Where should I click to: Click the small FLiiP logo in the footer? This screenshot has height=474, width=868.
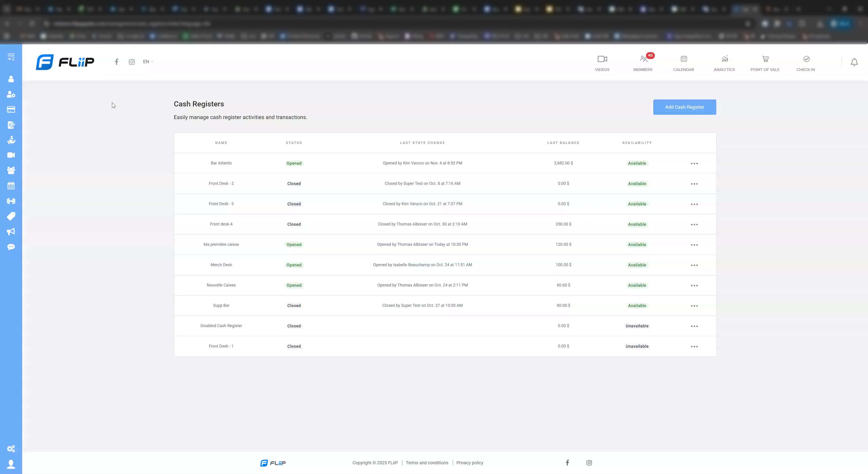(x=273, y=463)
